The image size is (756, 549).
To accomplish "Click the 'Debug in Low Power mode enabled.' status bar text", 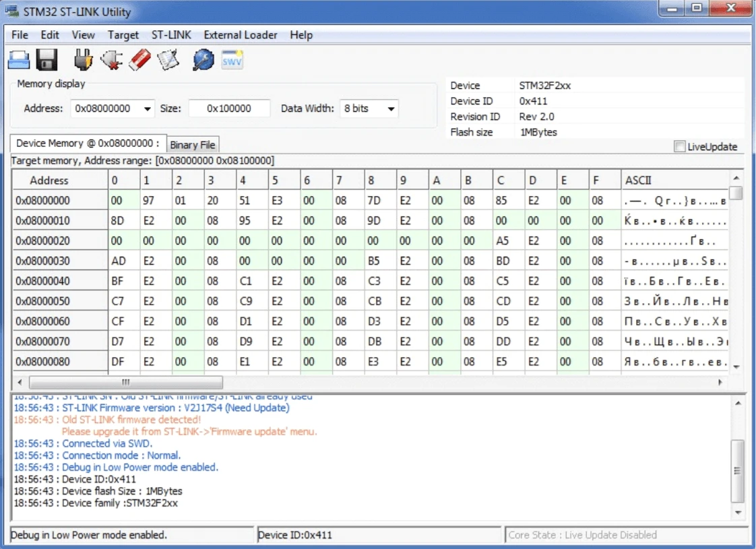I will (x=89, y=535).
